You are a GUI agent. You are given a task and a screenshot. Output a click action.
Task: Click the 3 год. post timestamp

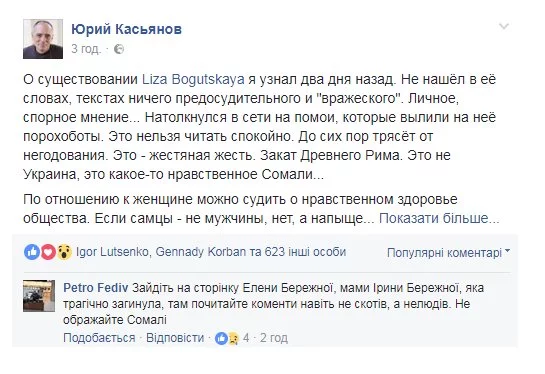click(x=86, y=49)
